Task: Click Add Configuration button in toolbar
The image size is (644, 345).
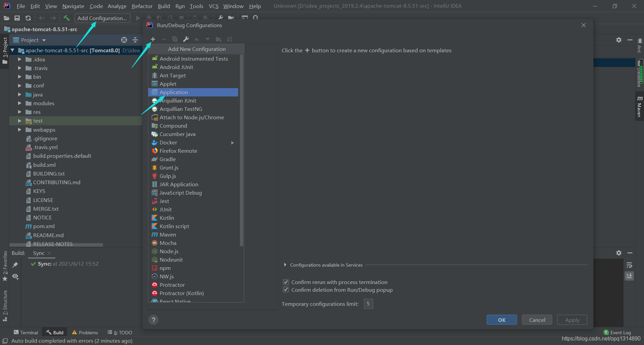Action: [102, 18]
